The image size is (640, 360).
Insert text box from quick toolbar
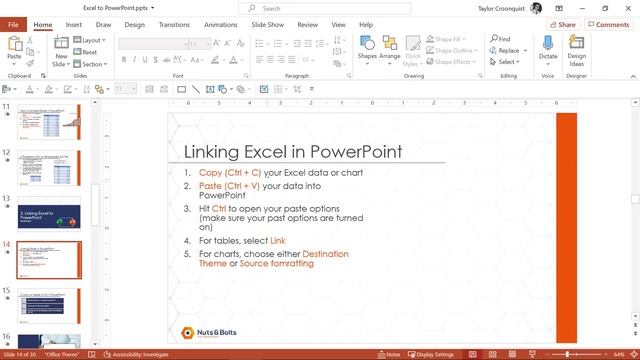tap(210, 89)
